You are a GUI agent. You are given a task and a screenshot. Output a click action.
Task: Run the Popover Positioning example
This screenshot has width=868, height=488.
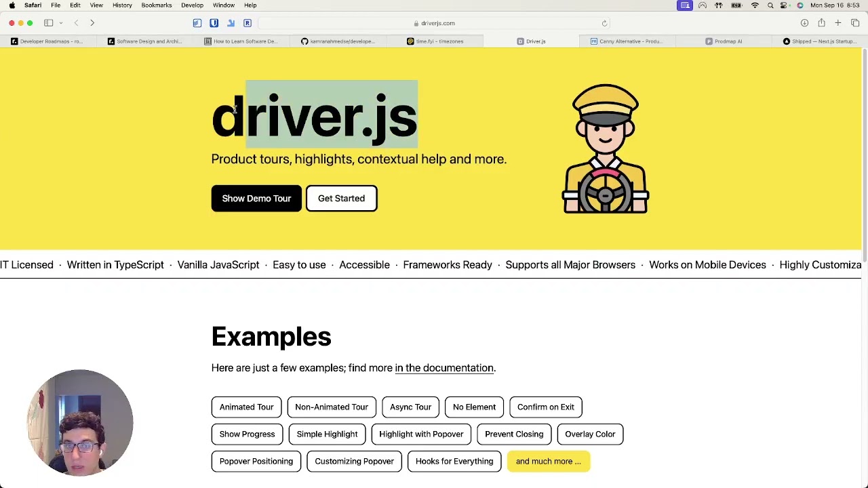(256, 462)
